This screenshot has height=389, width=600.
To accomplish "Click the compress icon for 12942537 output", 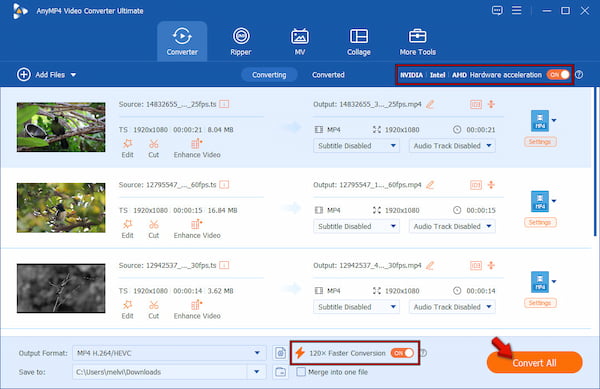I will coord(491,265).
